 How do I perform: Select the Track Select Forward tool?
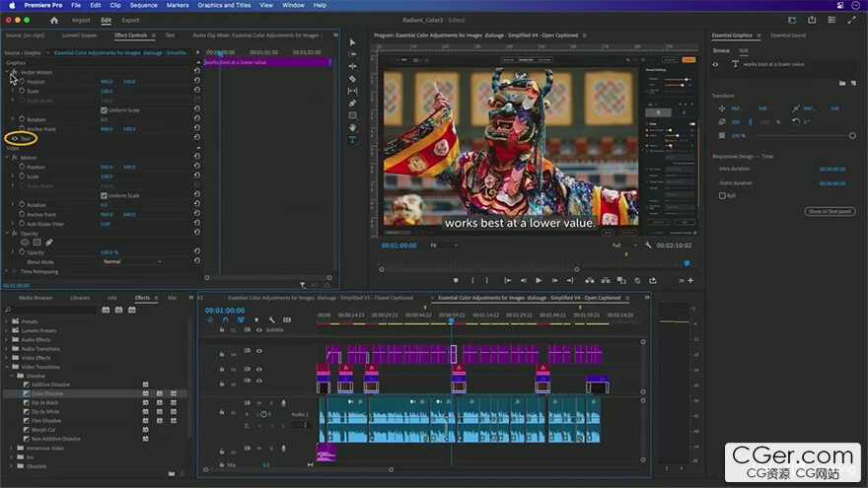point(353,54)
